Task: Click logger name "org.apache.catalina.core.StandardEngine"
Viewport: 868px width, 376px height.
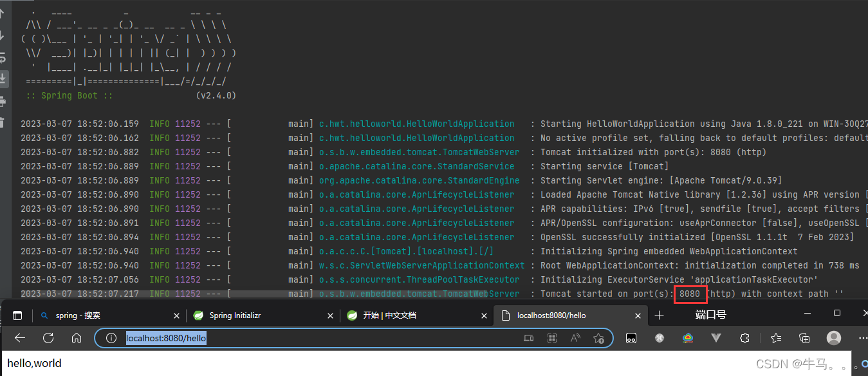Action: [420, 180]
